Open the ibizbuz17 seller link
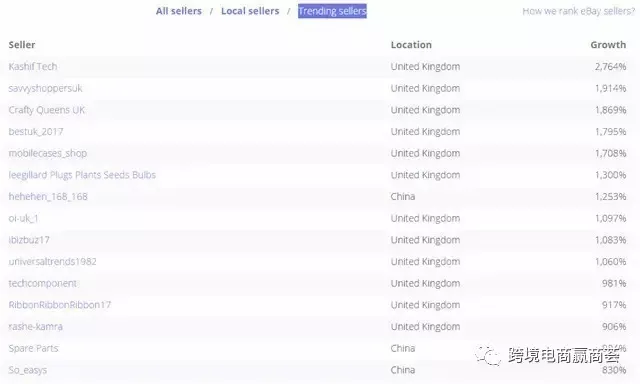Image resolution: width=640 pixels, height=384 pixels. (29, 240)
